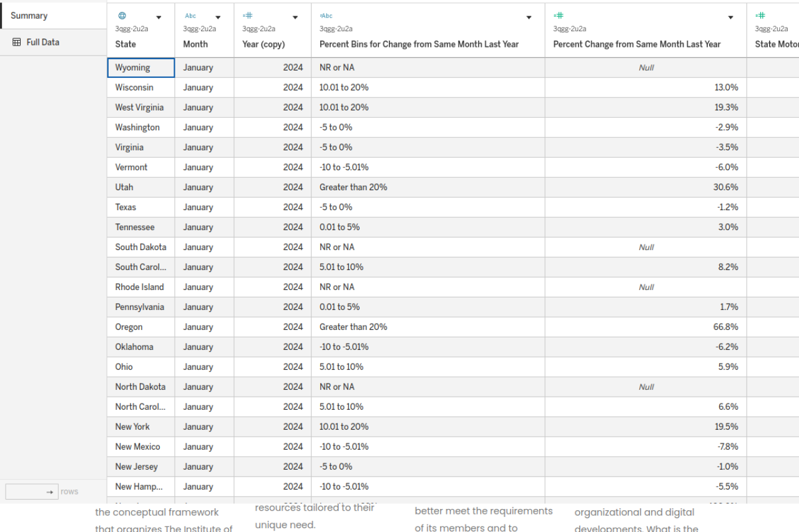Click the Pennsylvania cell
The height and width of the screenshot is (532, 799).
141,307
